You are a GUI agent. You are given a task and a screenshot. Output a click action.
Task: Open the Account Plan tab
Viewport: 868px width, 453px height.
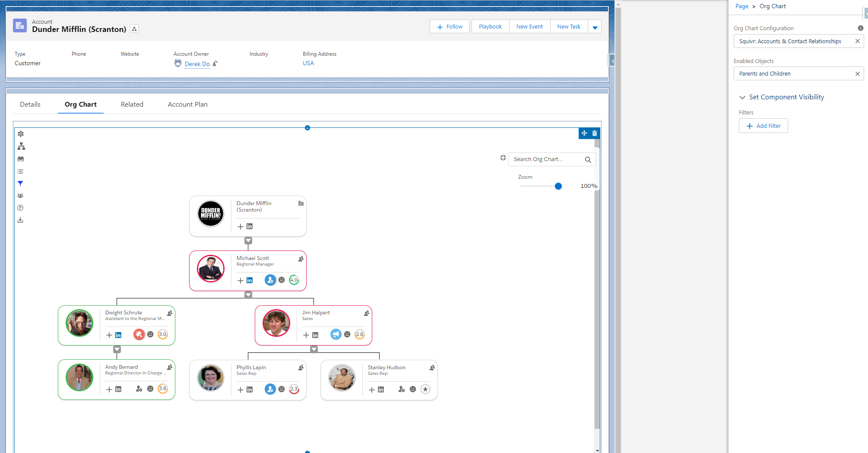pos(187,105)
